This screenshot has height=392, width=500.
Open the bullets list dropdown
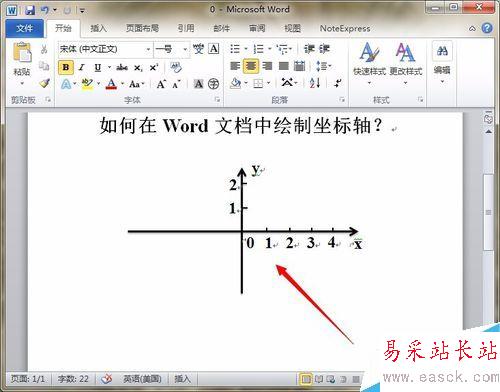(x=246, y=49)
